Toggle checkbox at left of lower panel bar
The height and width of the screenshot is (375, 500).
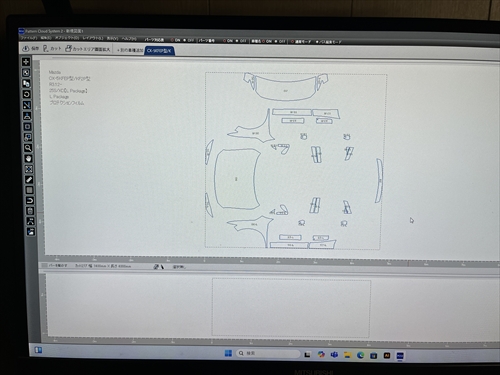(44, 265)
